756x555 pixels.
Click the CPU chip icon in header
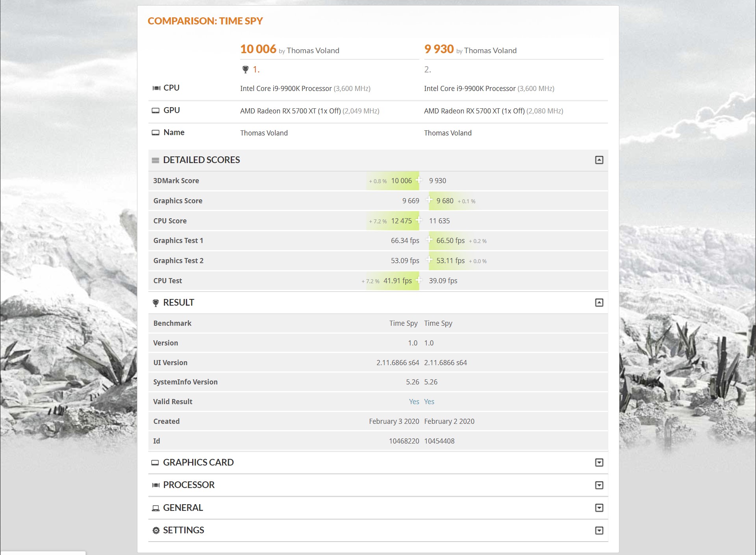(156, 88)
